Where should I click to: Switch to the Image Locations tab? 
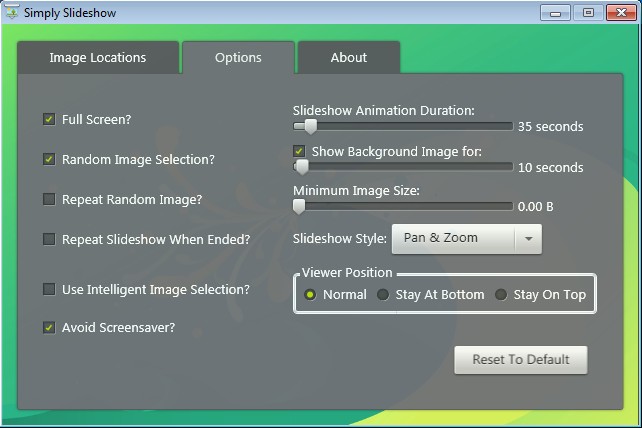[98, 57]
